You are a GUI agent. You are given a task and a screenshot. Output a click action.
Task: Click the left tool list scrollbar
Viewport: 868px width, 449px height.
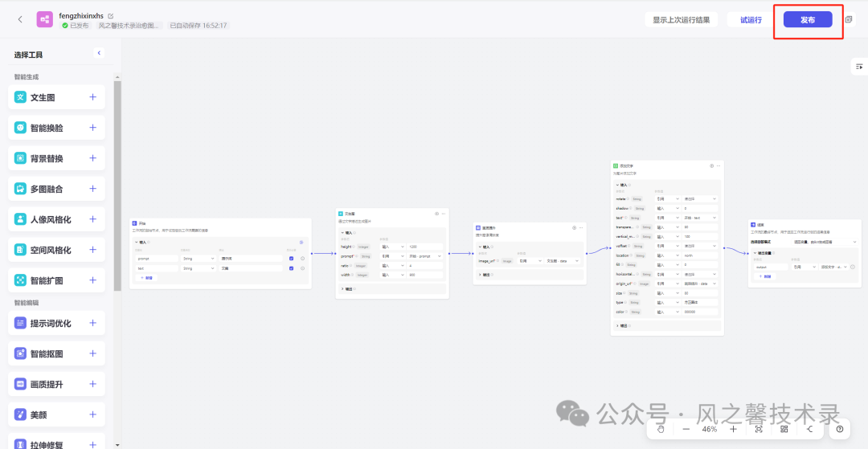coord(117,186)
